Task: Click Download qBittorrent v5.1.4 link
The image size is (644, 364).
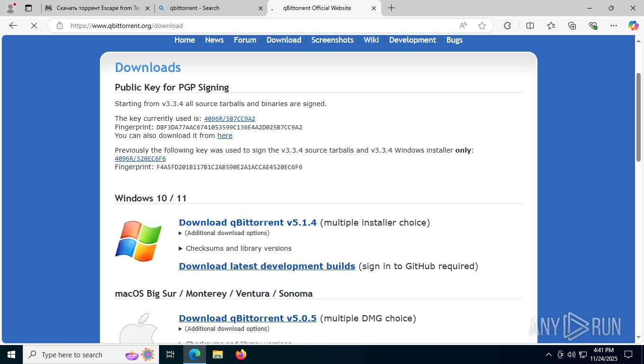Action: point(248,222)
